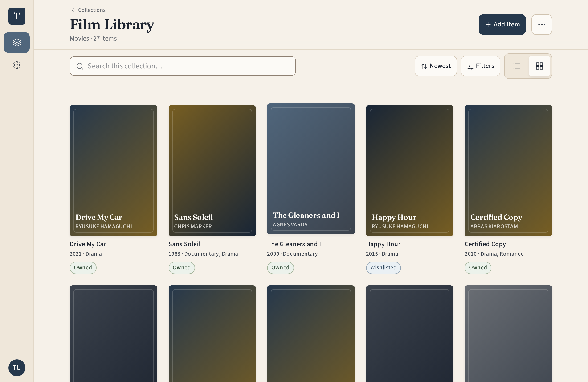The height and width of the screenshot is (382, 588).
Task: Open the more options ellipsis menu
Action: [x=542, y=25]
